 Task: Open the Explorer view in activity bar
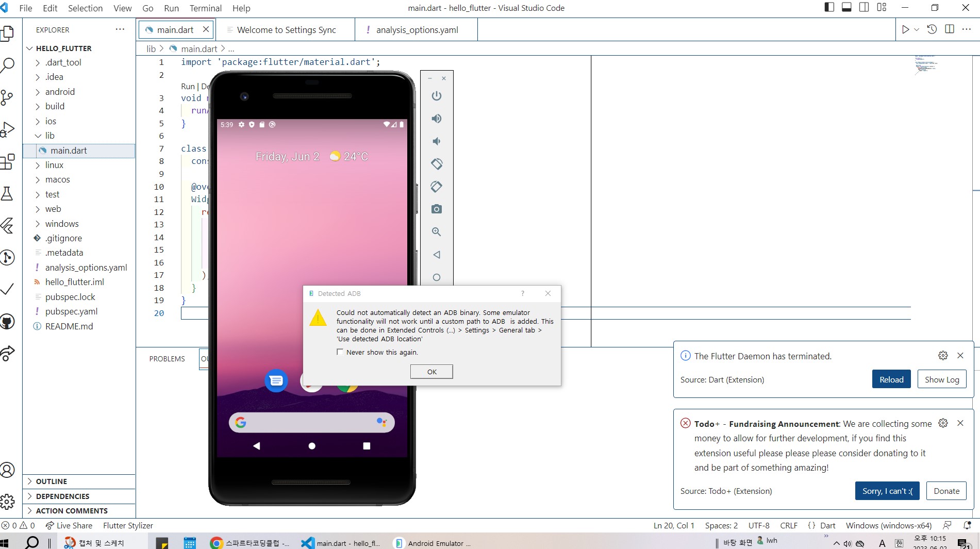pyautogui.click(x=8, y=33)
